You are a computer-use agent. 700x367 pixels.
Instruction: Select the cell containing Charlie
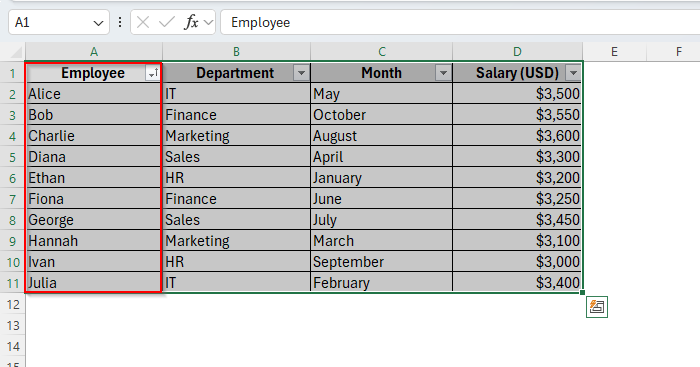(x=94, y=136)
